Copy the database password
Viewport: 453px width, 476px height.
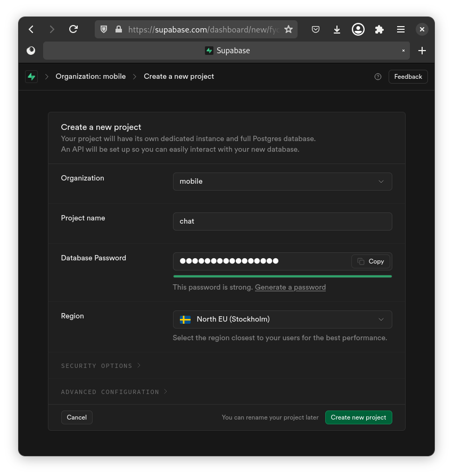370,261
